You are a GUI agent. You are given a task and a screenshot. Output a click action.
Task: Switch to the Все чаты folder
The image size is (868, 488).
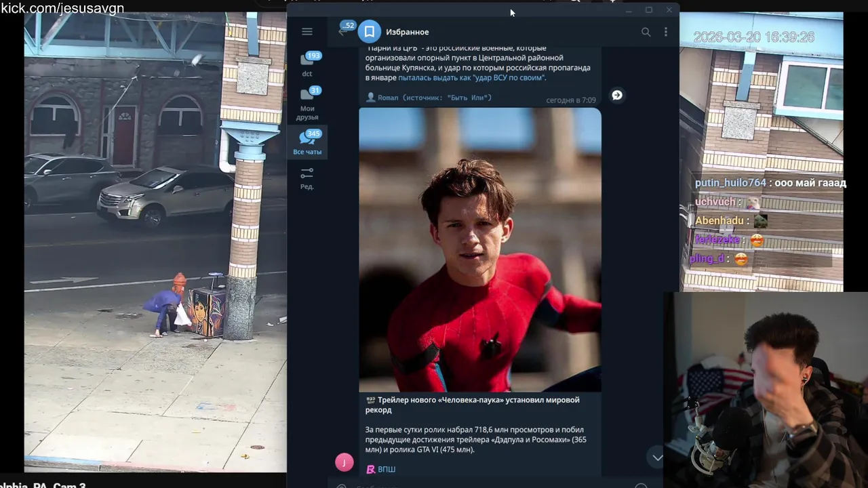pos(307,143)
